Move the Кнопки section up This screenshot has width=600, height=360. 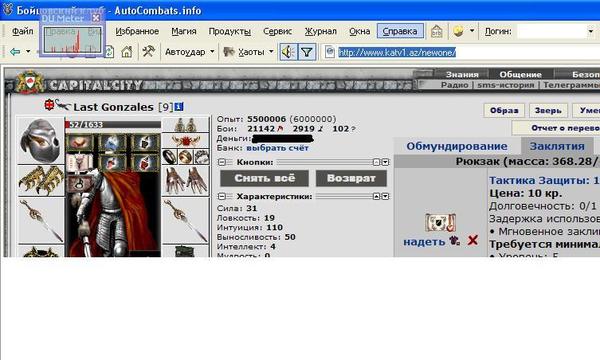click(x=376, y=162)
